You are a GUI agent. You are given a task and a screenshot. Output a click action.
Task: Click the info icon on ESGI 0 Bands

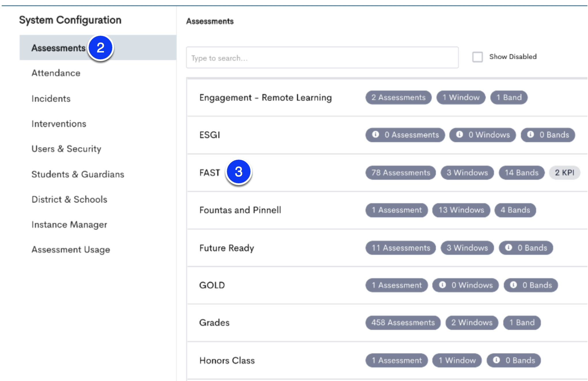pyautogui.click(x=530, y=135)
